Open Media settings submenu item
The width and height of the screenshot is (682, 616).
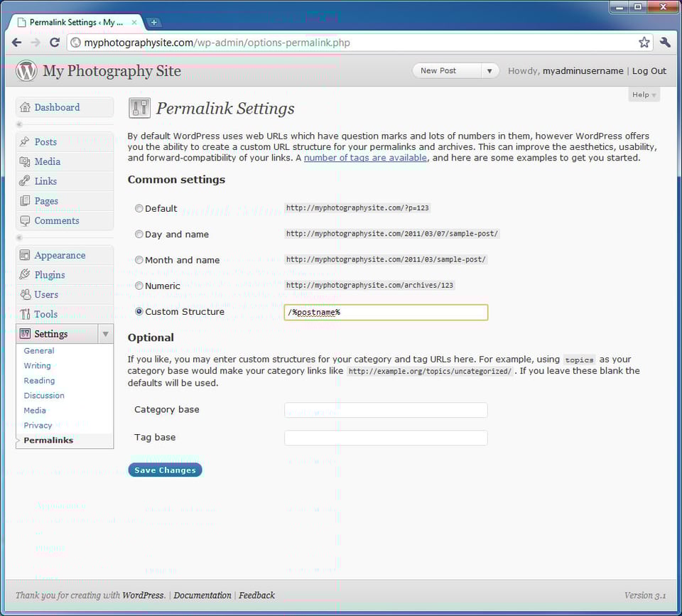(x=35, y=410)
